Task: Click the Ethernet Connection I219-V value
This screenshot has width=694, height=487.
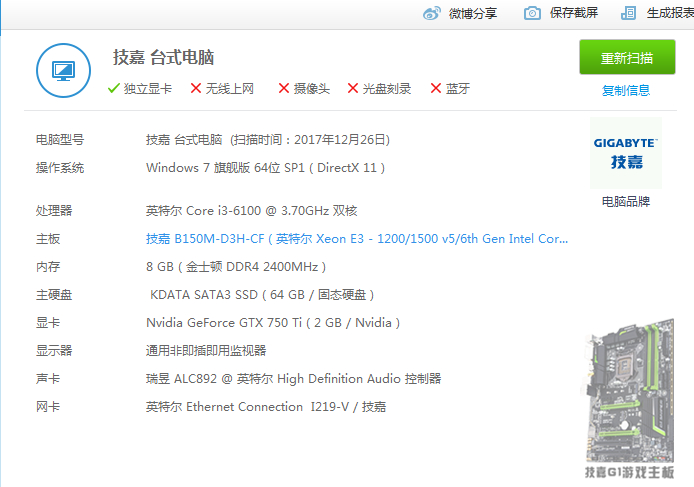Action: coord(266,407)
